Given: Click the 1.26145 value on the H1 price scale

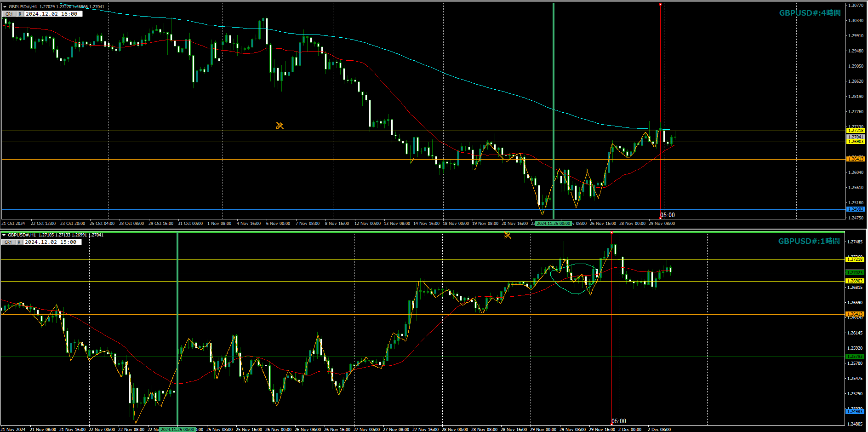Looking at the screenshot, I should click(855, 333).
